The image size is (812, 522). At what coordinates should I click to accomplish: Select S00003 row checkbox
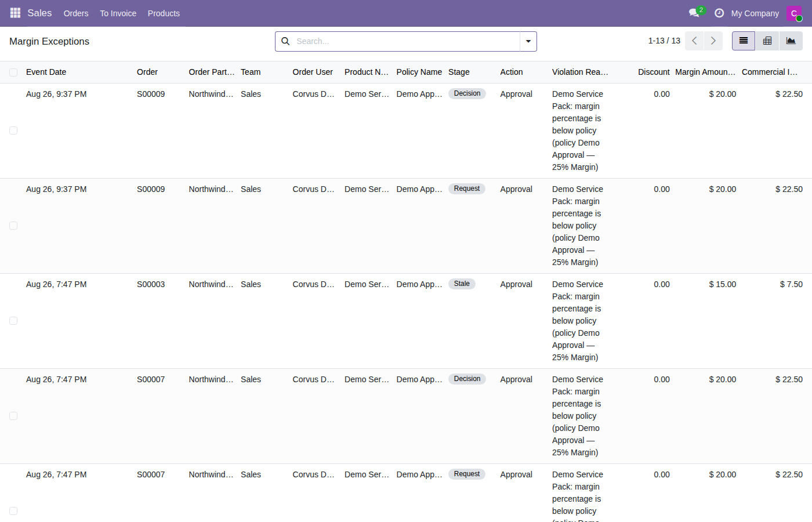pos(13,321)
